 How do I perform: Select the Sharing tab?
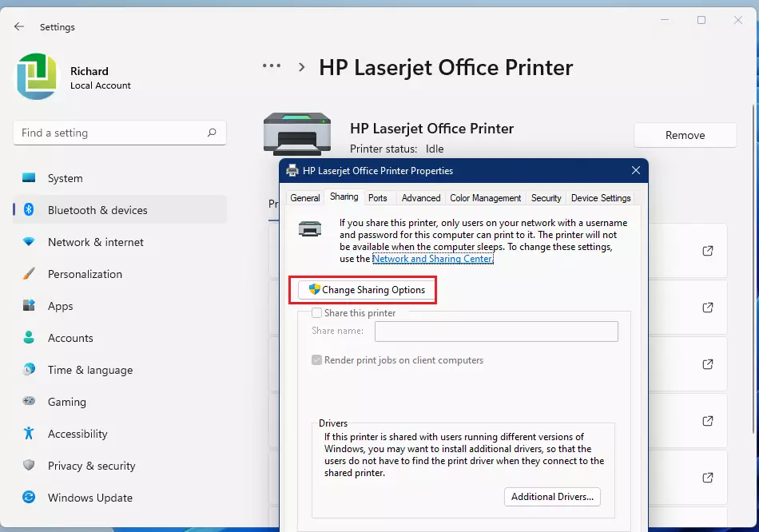[344, 197]
